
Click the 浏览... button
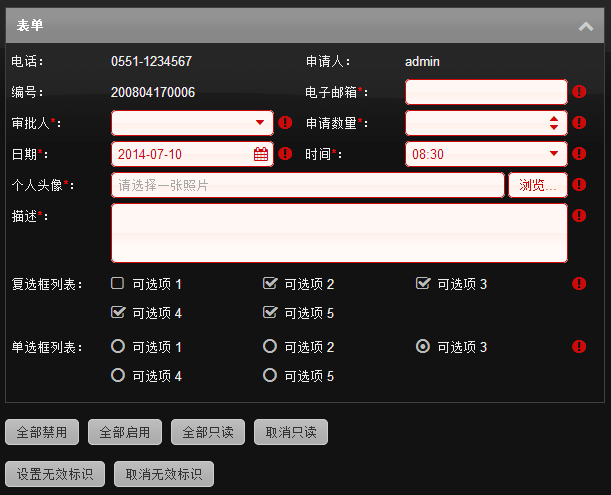537,185
